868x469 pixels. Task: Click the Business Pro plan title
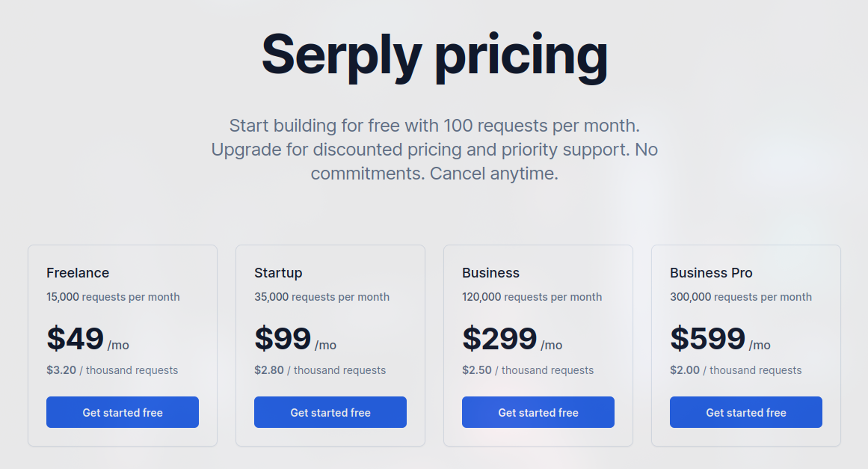[x=711, y=273]
